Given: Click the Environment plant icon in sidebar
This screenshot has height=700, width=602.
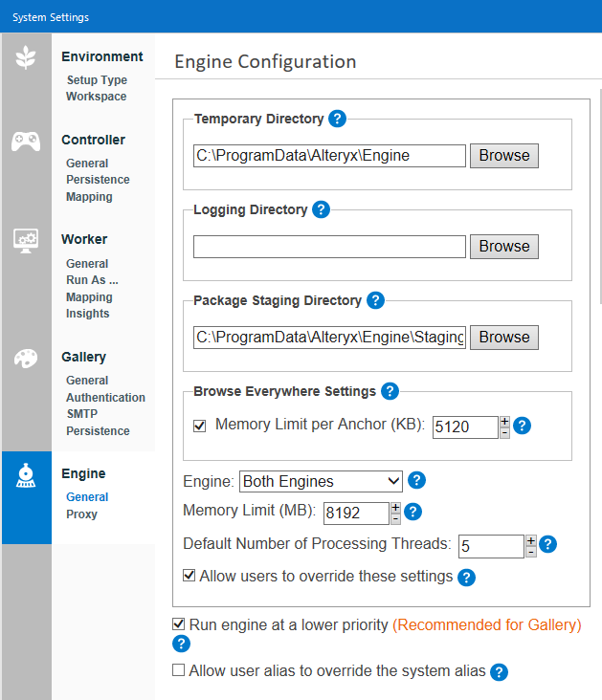Looking at the screenshot, I should [26, 57].
